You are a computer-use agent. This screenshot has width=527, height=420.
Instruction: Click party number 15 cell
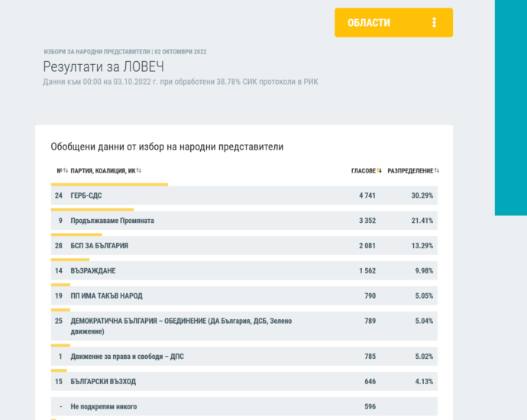59,381
